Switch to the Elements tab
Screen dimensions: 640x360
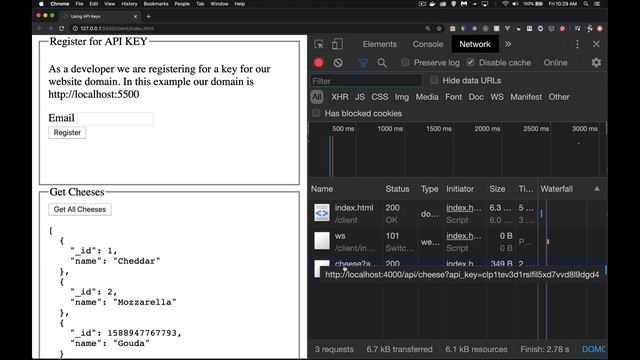pos(380,44)
